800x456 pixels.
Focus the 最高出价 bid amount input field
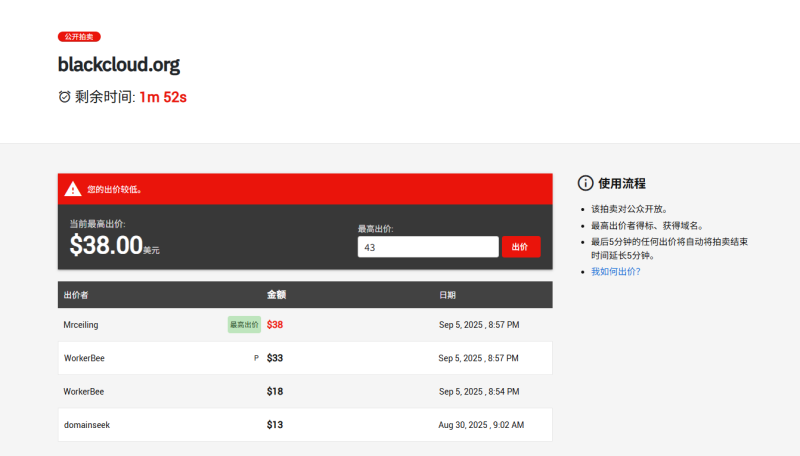coord(427,247)
